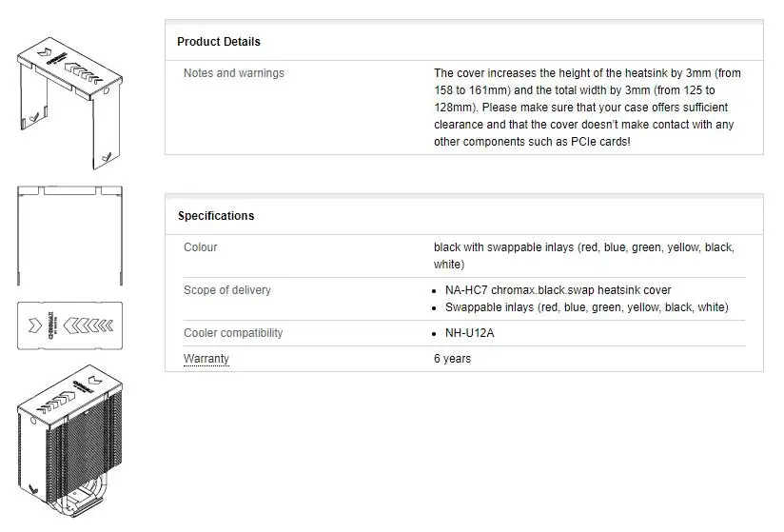Click the 6 years warranty value
Image resolution: width=784 pixels, height=532 pixels.
click(452, 359)
